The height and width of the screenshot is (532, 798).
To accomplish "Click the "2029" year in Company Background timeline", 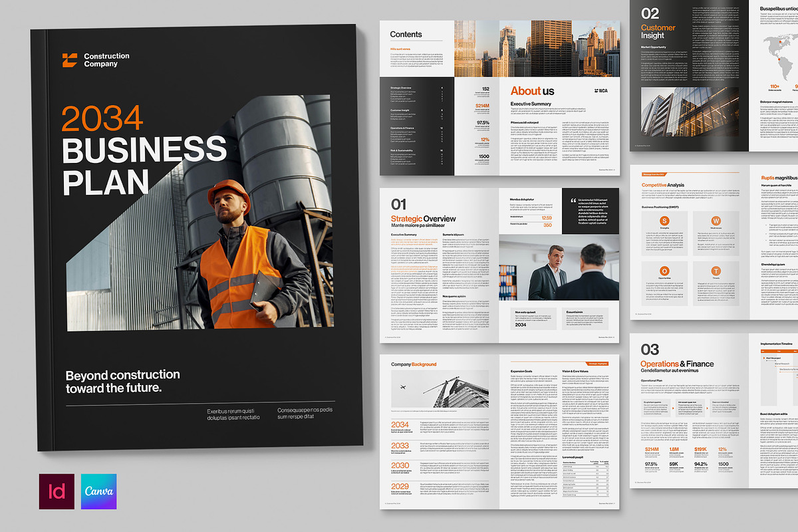I will point(400,487).
